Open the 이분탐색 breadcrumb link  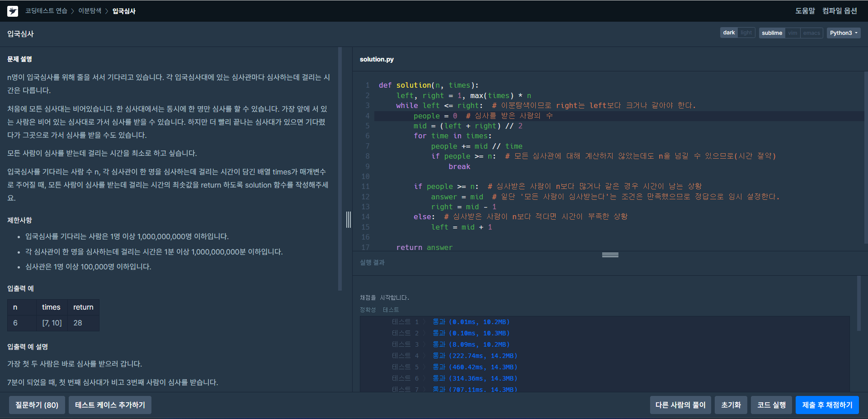[90, 11]
